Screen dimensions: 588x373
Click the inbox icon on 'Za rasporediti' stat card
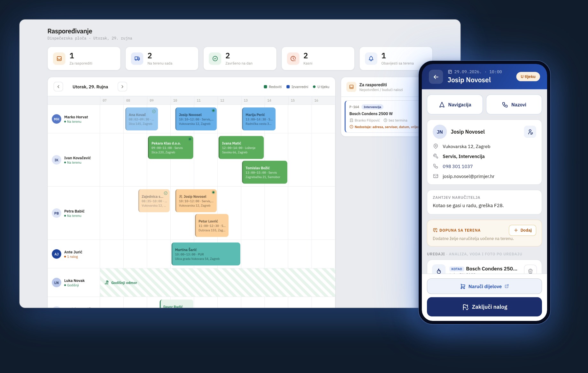click(59, 58)
